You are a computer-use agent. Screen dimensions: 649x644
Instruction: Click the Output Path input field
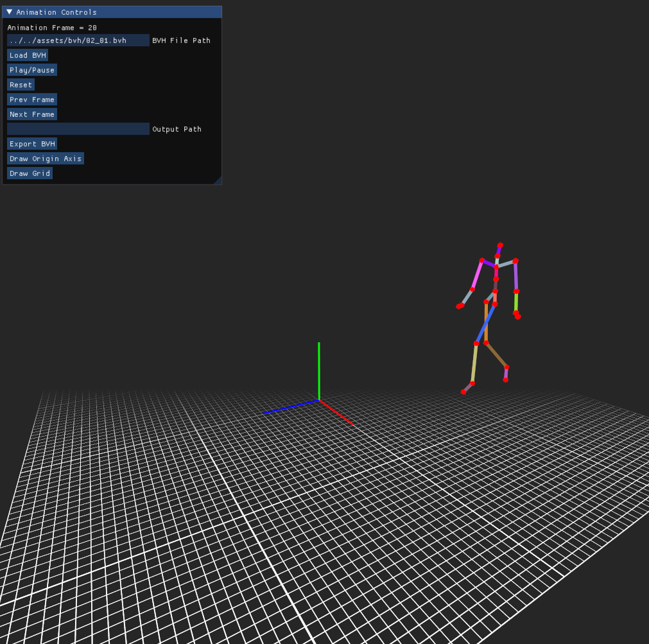78,128
